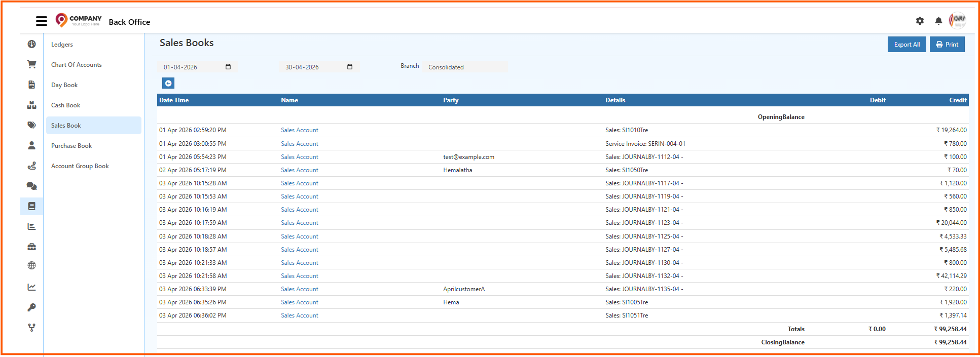Click the Date Time column header
The width and height of the screenshot is (980, 357).
coord(174,100)
